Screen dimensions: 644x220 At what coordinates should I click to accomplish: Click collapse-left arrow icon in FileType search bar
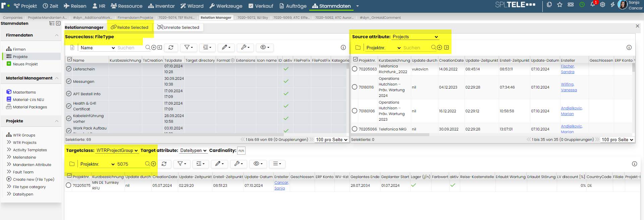tap(160, 48)
